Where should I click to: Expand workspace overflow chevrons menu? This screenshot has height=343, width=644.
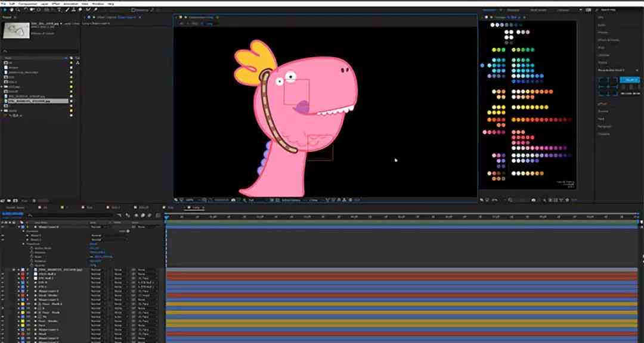(x=581, y=10)
